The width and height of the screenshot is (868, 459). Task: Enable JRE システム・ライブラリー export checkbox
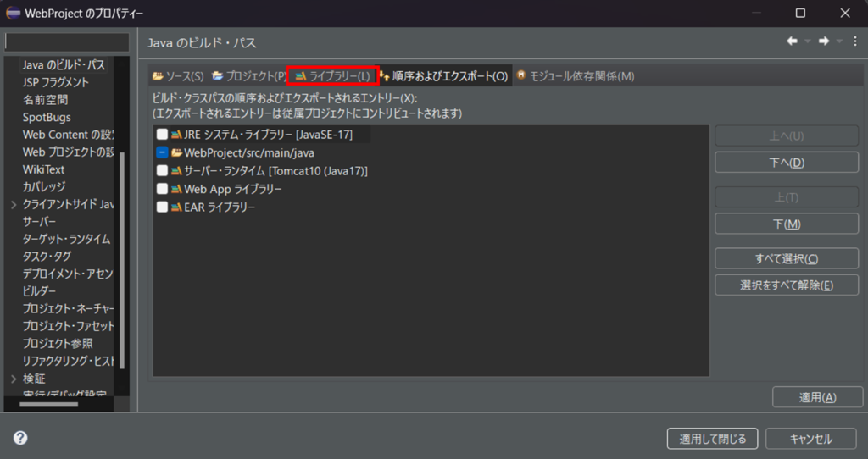(162, 135)
